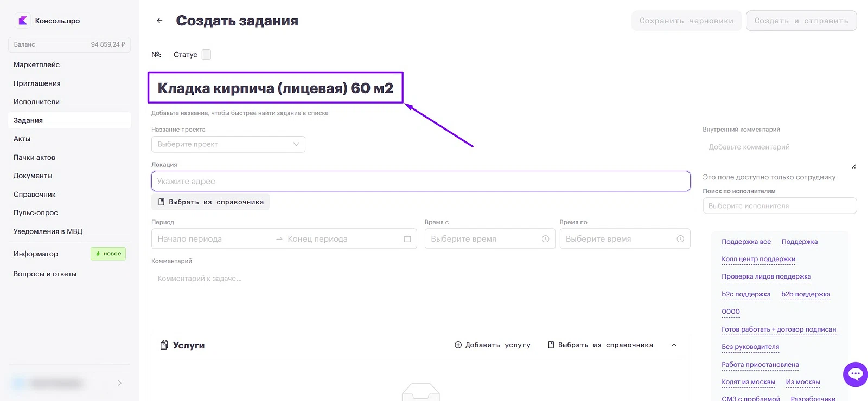Click the Кодят из москвы tag
This screenshot has height=401, width=868.
pyautogui.click(x=748, y=382)
